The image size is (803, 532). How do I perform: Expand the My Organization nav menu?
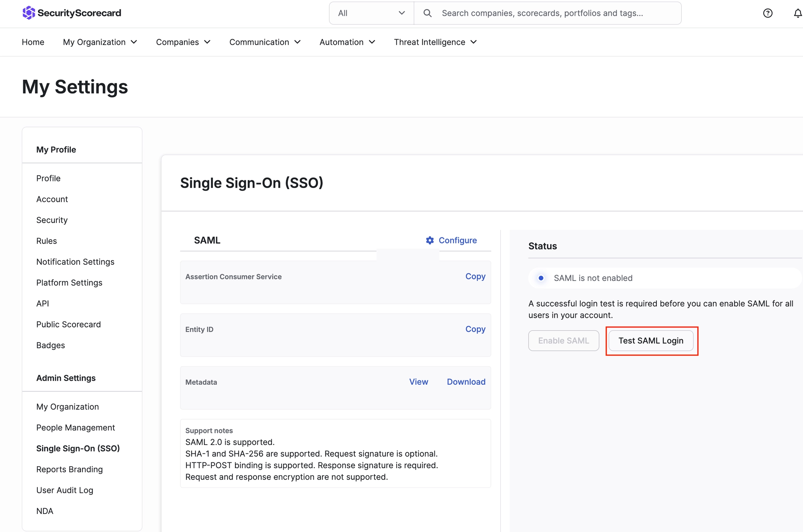coord(100,42)
